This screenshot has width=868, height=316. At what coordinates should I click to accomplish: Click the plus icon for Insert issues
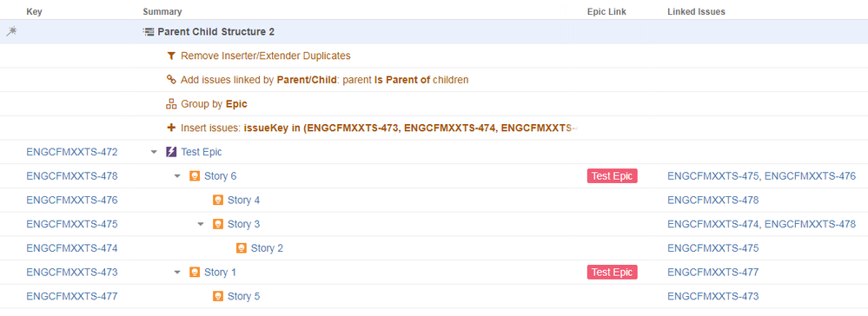(x=171, y=128)
